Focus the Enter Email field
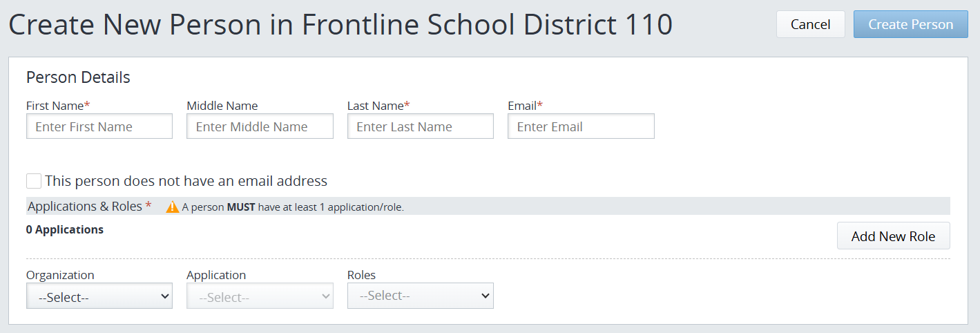This screenshot has width=980, height=333. (x=581, y=126)
